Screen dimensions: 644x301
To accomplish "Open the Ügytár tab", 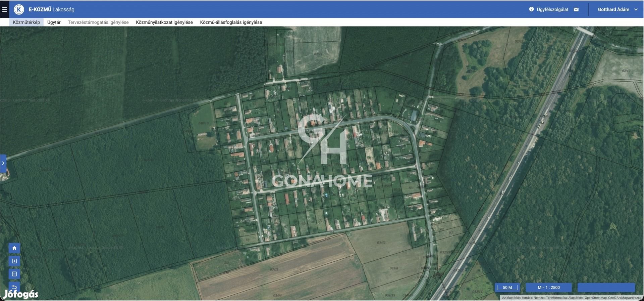I will click(54, 22).
